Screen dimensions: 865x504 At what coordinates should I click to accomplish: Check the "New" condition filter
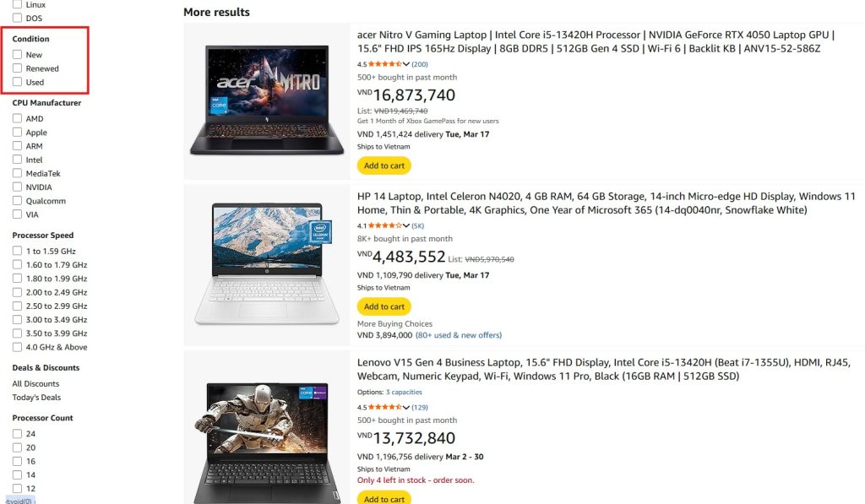(19, 55)
